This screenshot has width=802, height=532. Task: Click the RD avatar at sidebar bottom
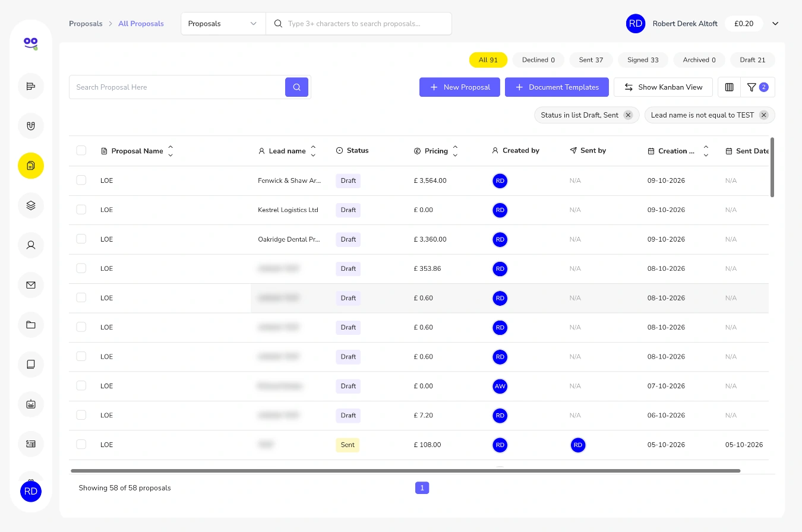pyautogui.click(x=31, y=492)
